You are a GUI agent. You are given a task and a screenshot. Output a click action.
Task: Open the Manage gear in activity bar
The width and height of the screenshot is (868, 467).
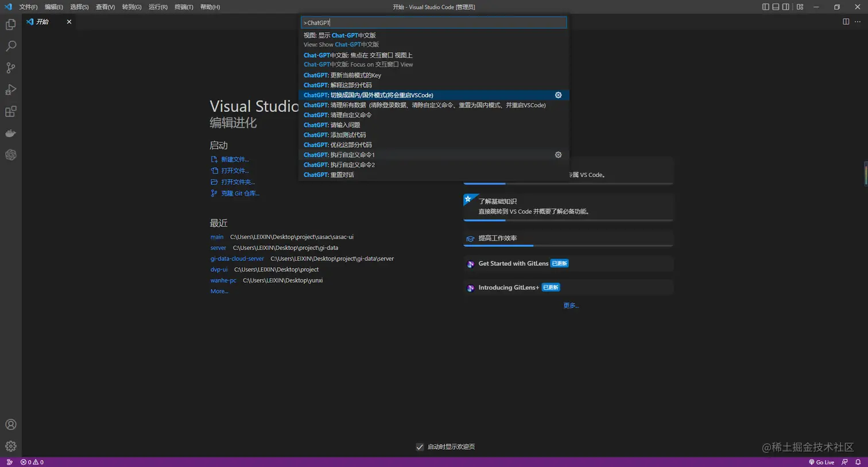pyautogui.click(x=10, y=446)
